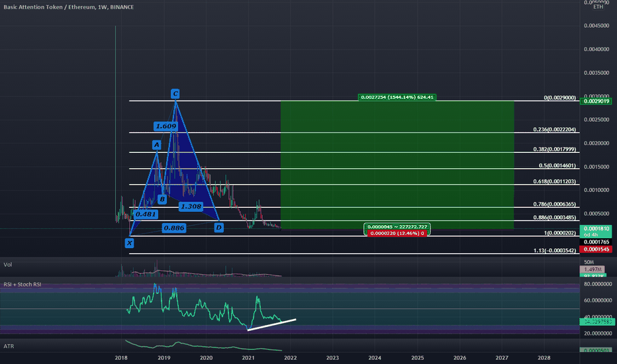Click the ATR value tag 0.0000503
The image size is (617, 364).
click(x=596, y=350)
